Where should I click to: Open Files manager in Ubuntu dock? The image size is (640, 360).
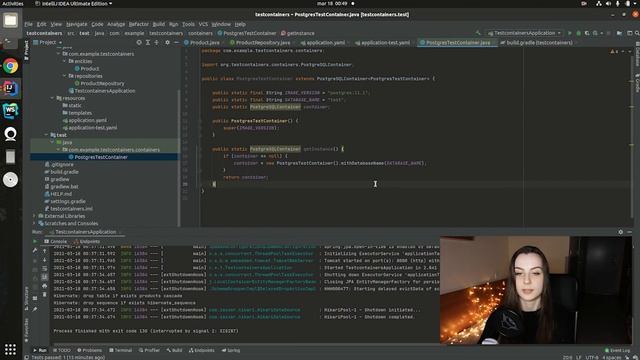[10, 20]
